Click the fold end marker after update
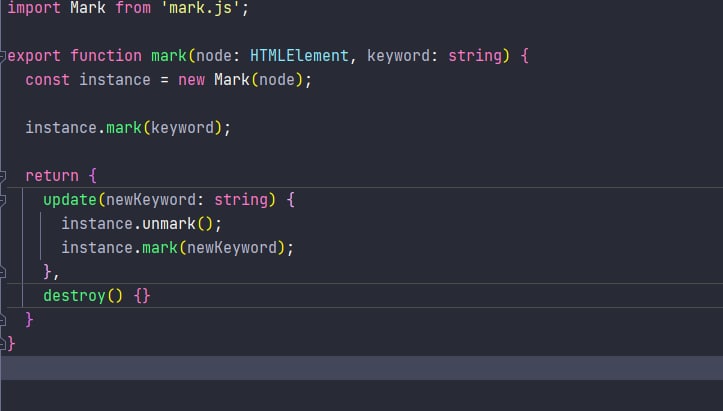The height and width of the screenshot is (411, 723). (x=2, y=272)
